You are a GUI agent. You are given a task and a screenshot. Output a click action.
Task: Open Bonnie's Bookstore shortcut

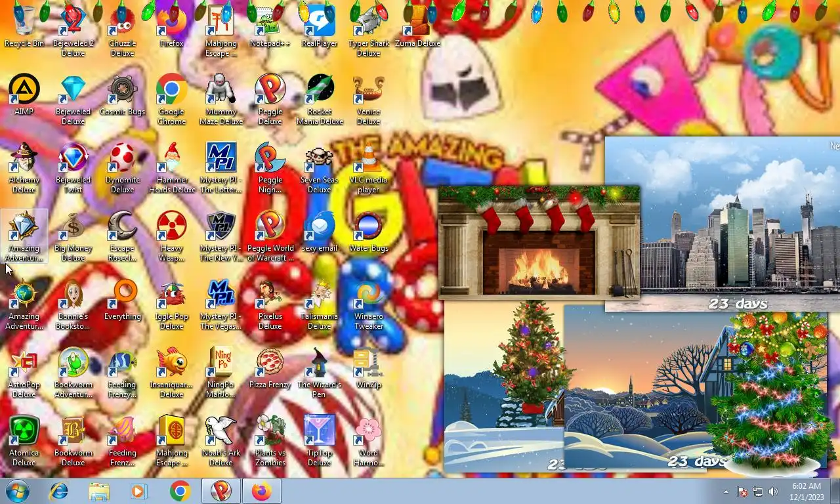pos(73,304)
